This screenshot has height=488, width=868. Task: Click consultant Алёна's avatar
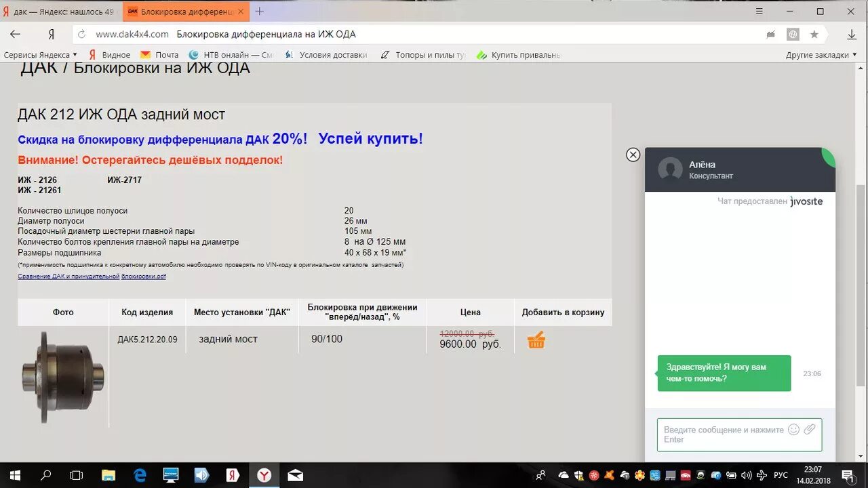click(x=670, y=169)
